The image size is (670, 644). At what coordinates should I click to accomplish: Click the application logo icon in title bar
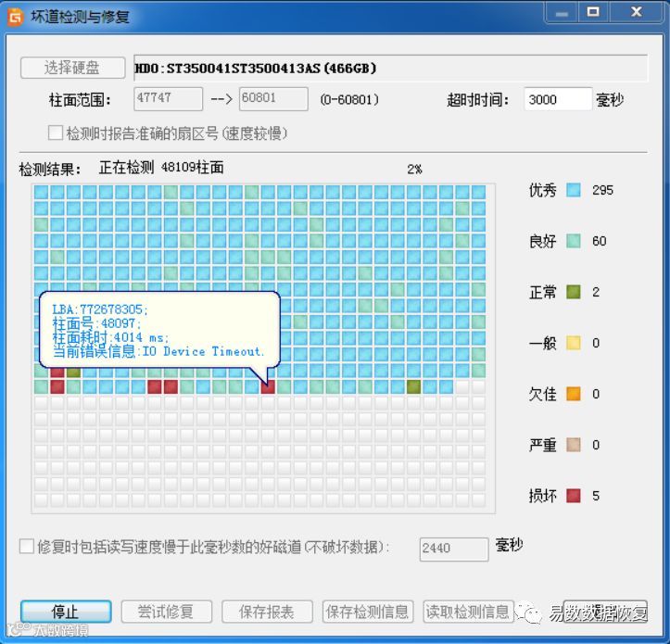(16, 18)
